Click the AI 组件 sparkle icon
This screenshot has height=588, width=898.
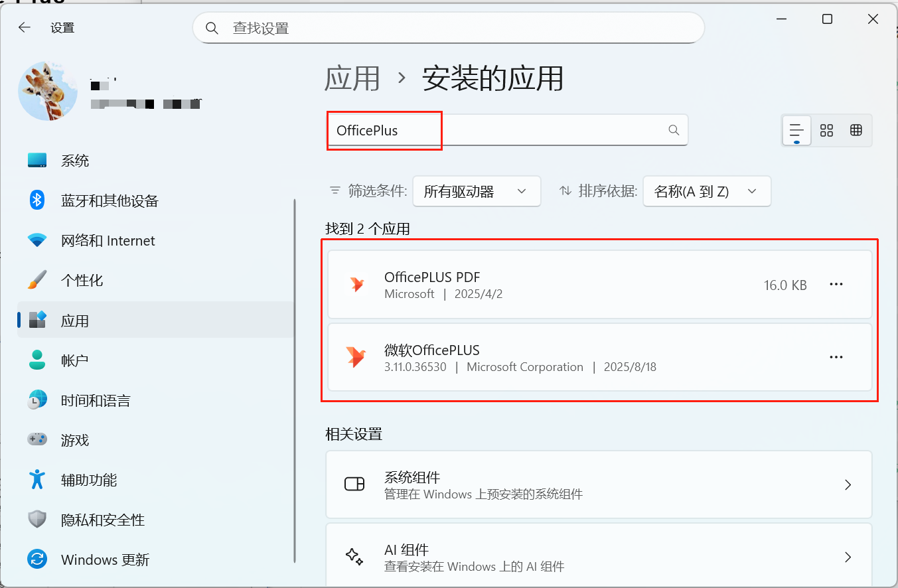tap(354, 556)
